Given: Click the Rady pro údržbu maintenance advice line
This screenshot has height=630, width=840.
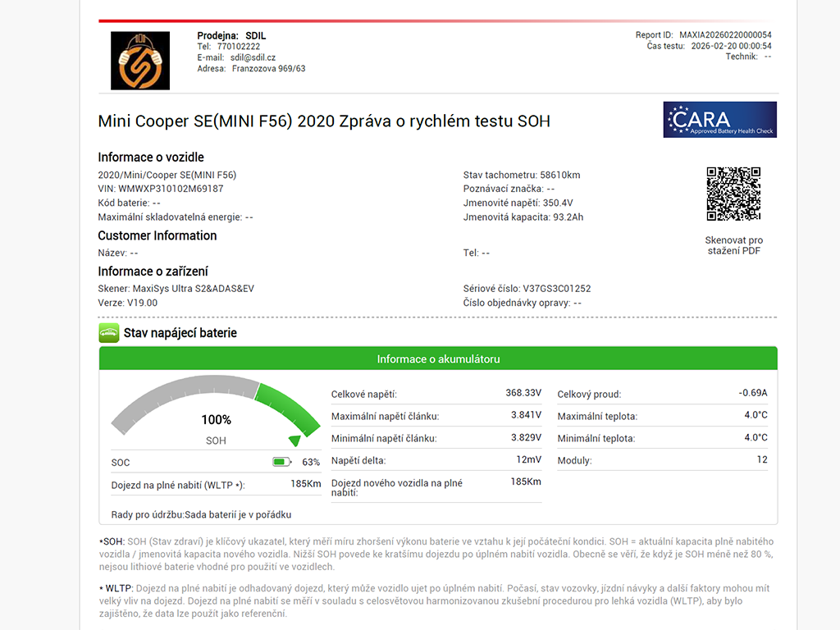Looking at the screenshot, I should pyautogui.click(x=201, y=515).
